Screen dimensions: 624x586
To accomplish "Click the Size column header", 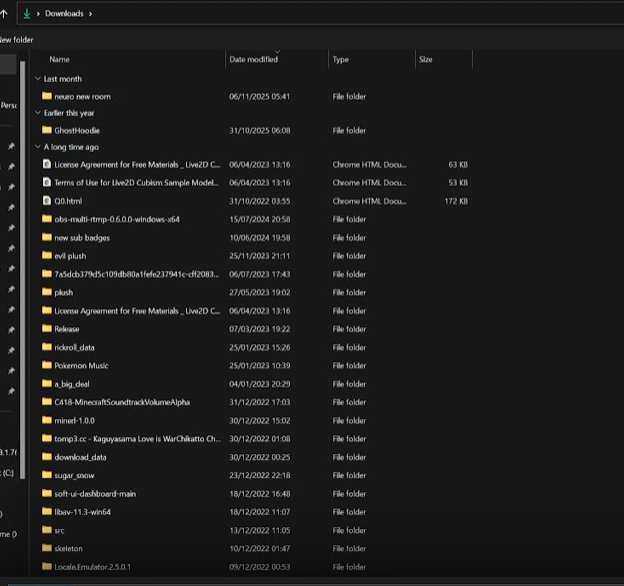I will click(x=426, y=60).
